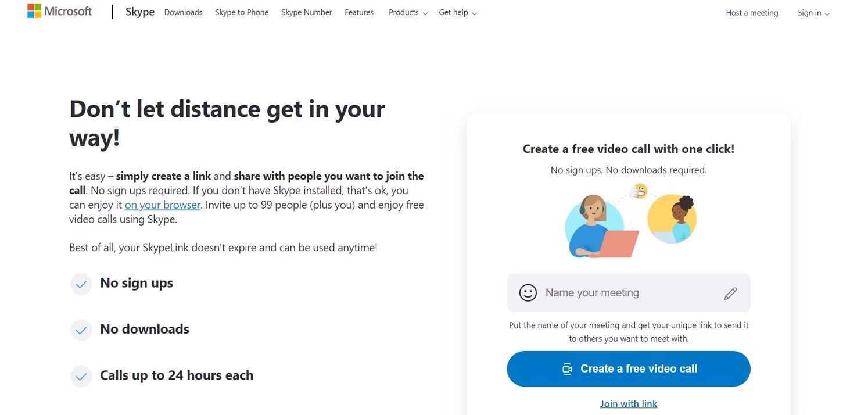The height and width of the screenshot is (415, 868).
Task: Click 'Calls up to 24 hours each' label
Action: 177,375
